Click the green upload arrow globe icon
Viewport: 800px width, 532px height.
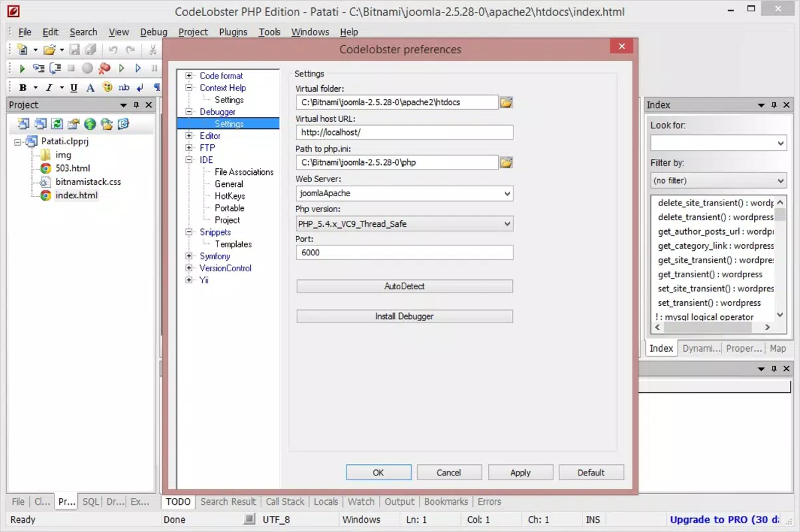click(90, 124)
